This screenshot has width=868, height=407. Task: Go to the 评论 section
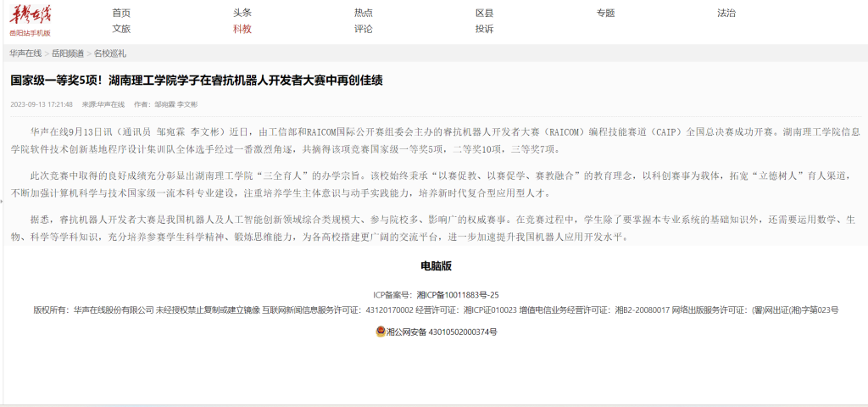tap(364, 29)
